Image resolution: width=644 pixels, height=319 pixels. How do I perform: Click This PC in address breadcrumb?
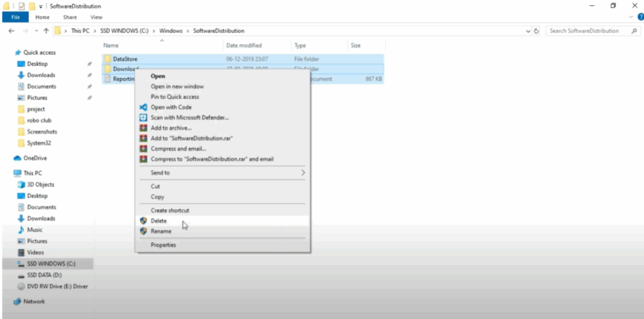click(x=80, y=31)
